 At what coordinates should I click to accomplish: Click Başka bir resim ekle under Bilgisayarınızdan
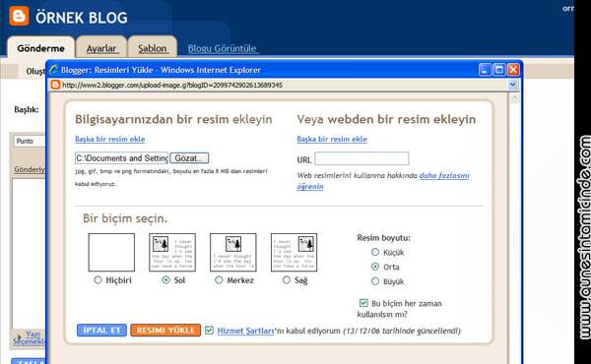pyautogui.click(x=109, y=139)
